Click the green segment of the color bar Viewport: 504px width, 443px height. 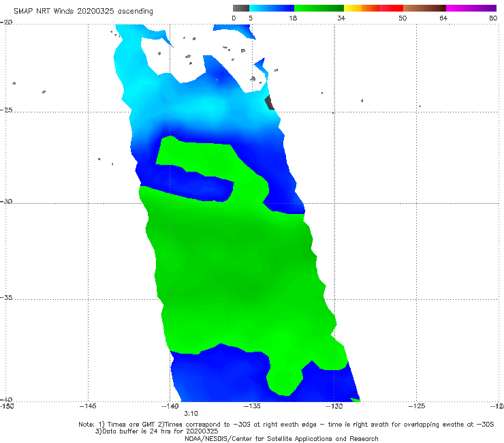pyautogui.click(x=319, y=8)
